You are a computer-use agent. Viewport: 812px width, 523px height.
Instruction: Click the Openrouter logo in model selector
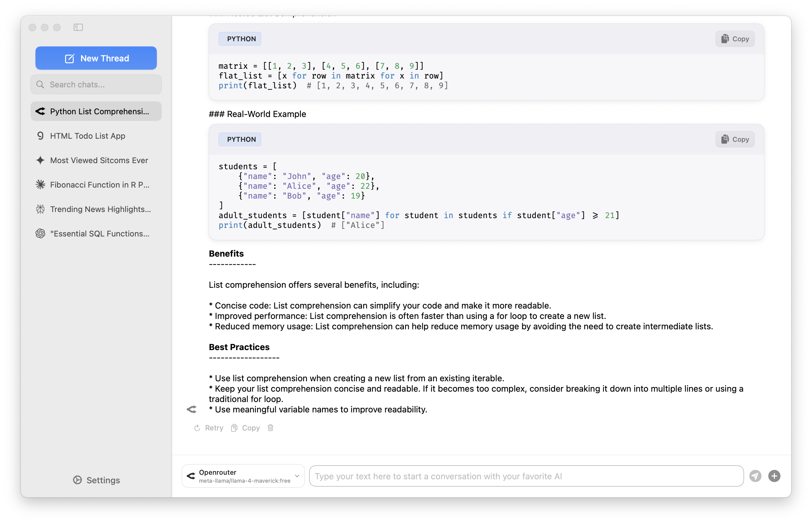tap(191, 476)
